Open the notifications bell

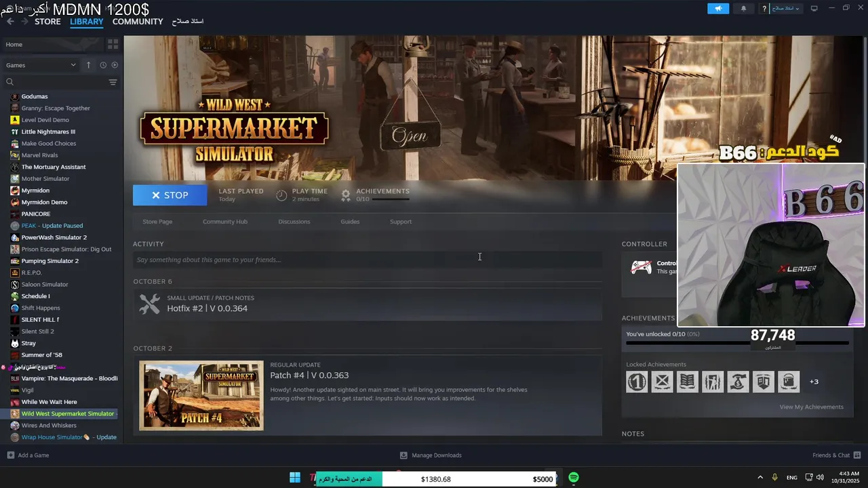pos(743,9)
